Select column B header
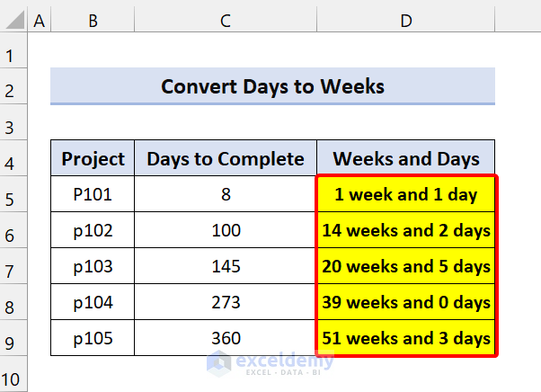Viewport: 541px width, 392px height. (x=93, y=20)
